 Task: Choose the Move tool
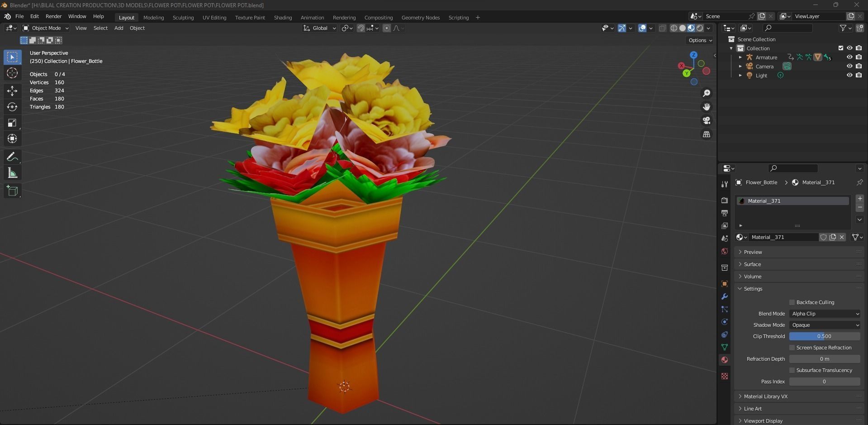tap(12, 91)
